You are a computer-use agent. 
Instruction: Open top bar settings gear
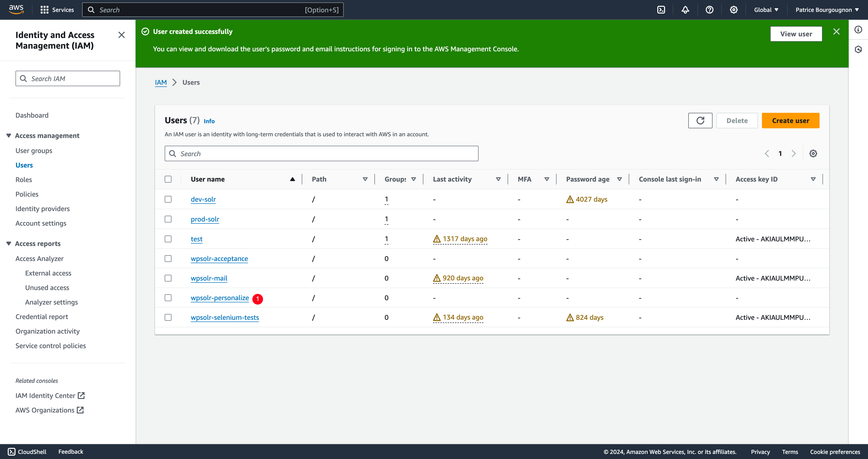[734, 10]
